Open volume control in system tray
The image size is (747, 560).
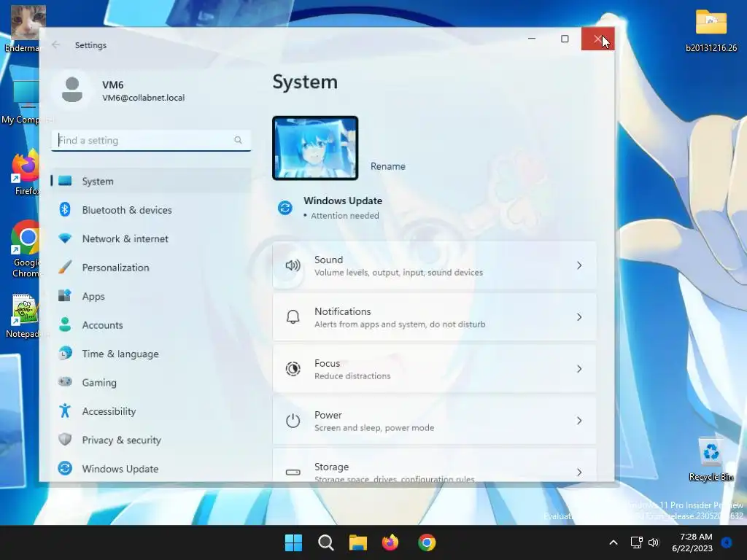[x=654, y=542]
